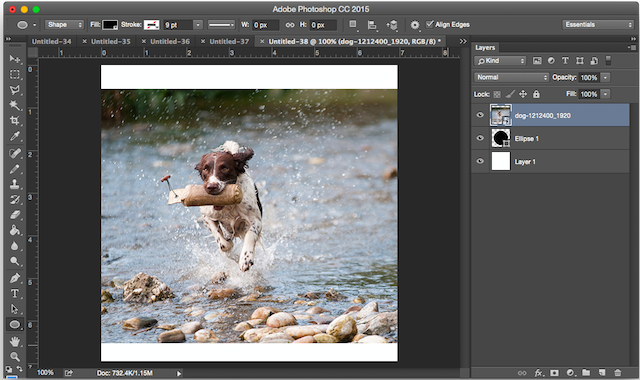Viewport: 640px width, 380px height.
Task: Open the Opacity slider dropdown arrow
Action: (606, 78)
